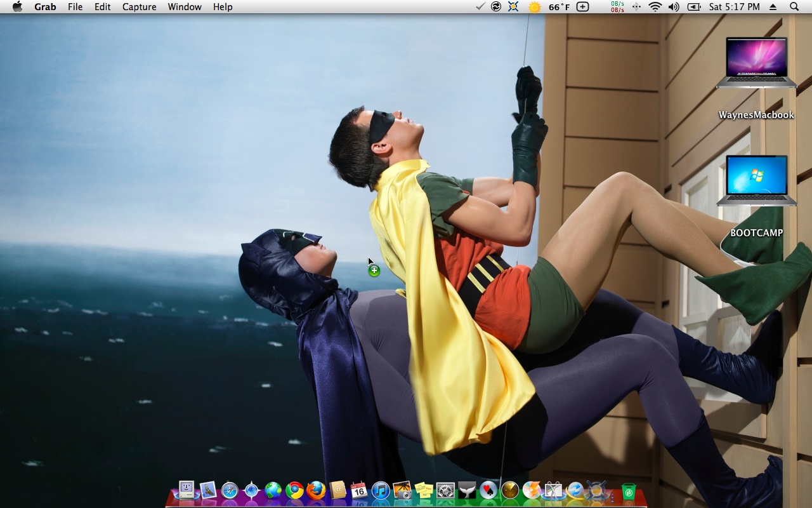Click the crossed-tools ring Dock icon

[x=596, y=490]
